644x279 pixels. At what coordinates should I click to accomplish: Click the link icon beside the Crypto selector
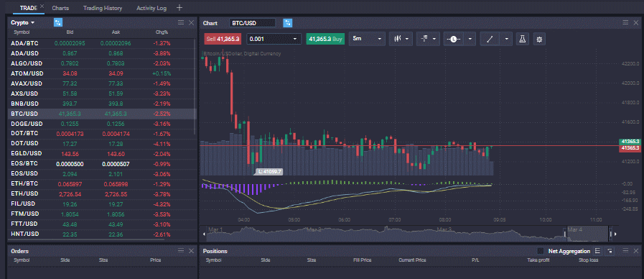point(58,22)
